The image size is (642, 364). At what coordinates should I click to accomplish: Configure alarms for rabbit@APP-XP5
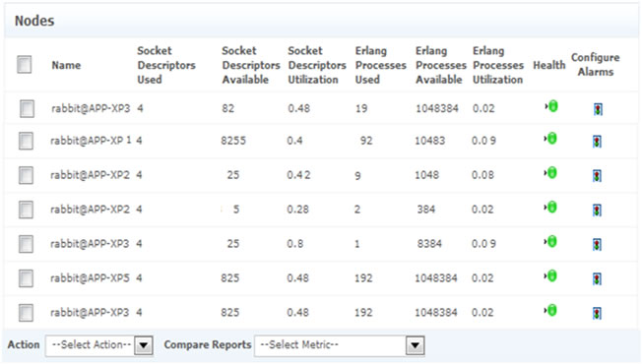click(597, 279)
